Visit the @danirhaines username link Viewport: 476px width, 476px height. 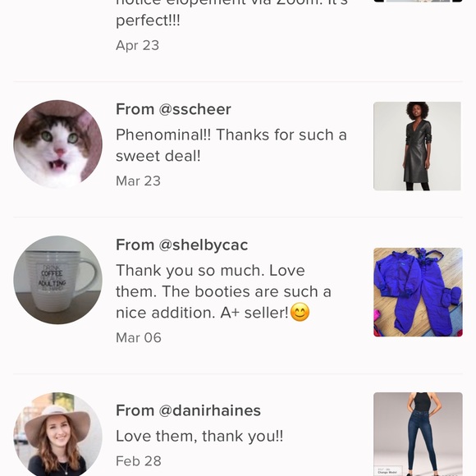point(209,410)
